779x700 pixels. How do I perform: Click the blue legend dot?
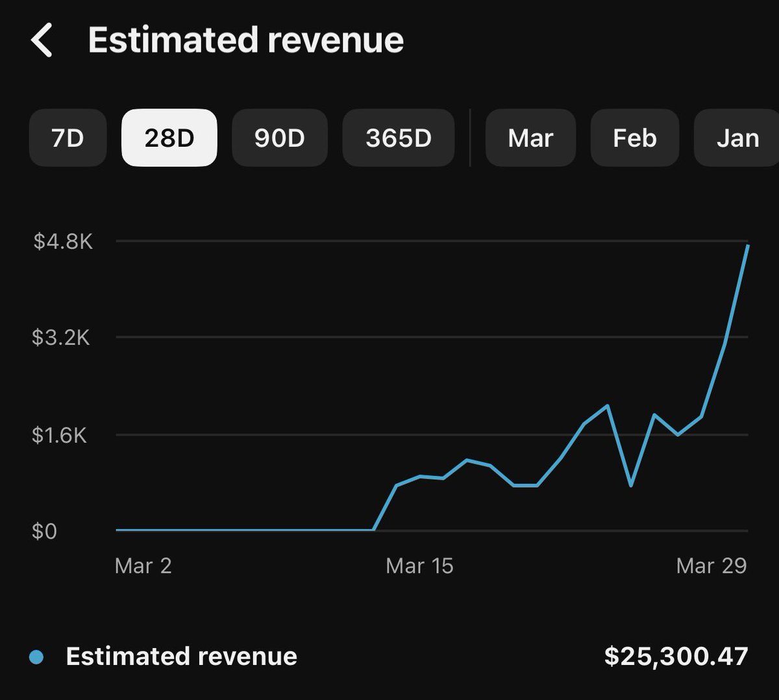pos(36,657)
